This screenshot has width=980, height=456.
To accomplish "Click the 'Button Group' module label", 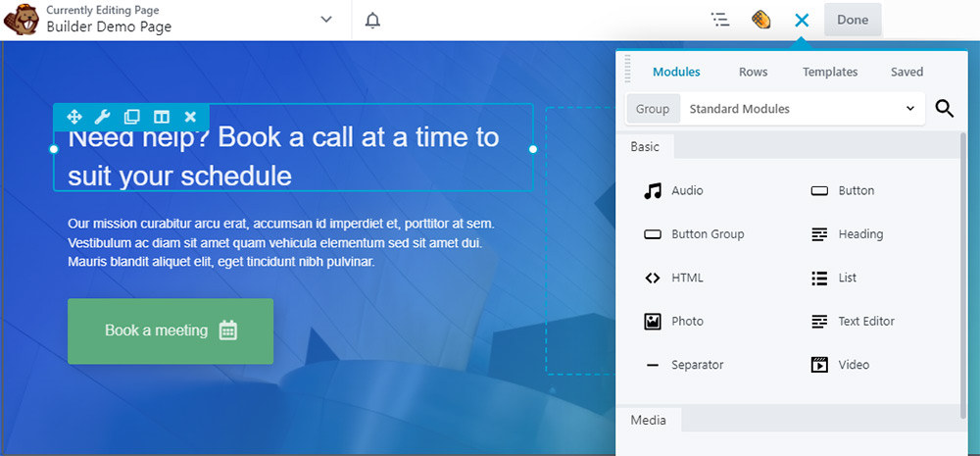I will (708, 234).
